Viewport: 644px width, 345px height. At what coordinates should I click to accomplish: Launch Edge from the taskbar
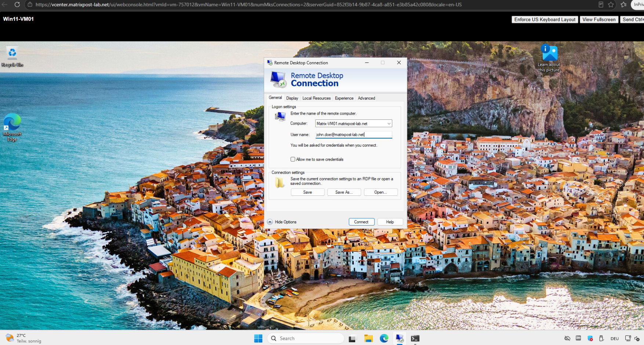384,338
